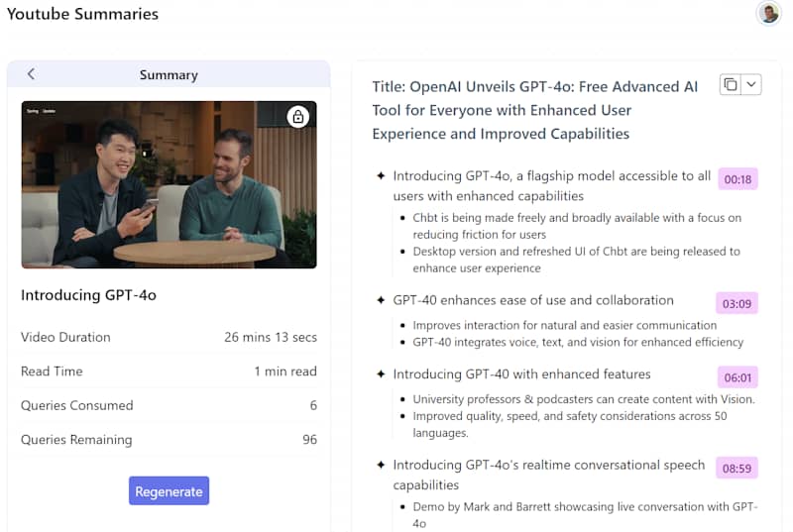Jump to the 00:18 timestamp

click(737, 179)
